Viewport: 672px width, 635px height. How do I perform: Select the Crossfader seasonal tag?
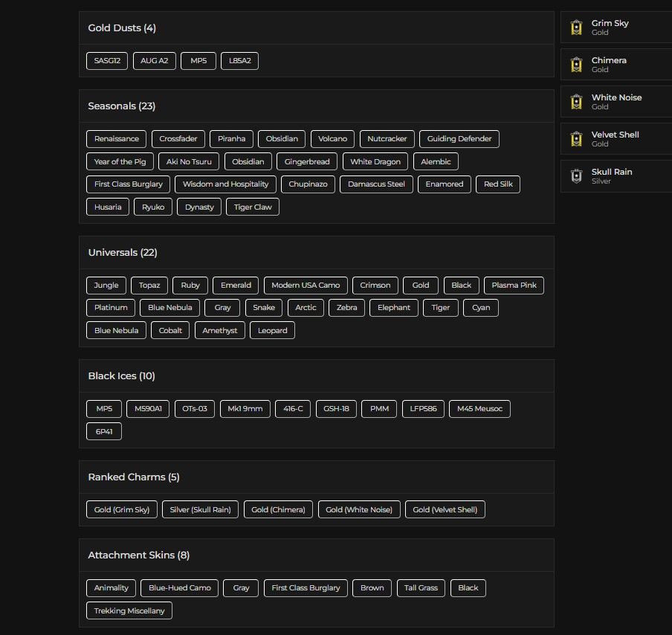coord(178,139)
